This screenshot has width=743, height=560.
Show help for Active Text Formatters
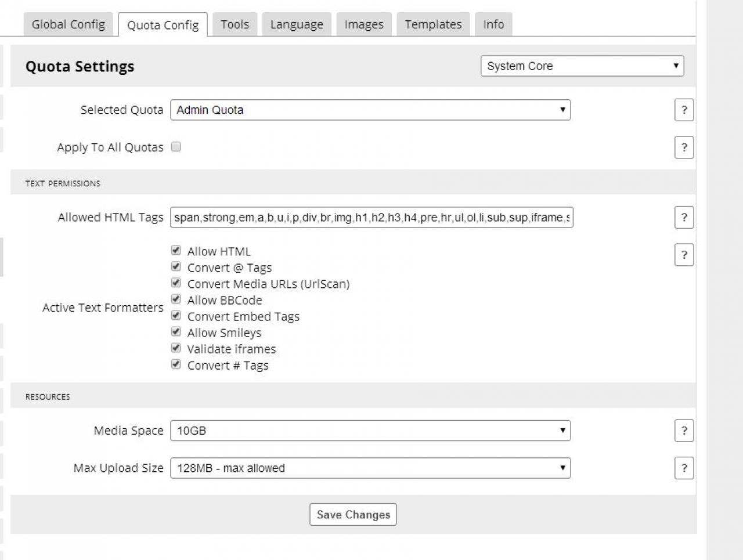[x=684, y=255]
